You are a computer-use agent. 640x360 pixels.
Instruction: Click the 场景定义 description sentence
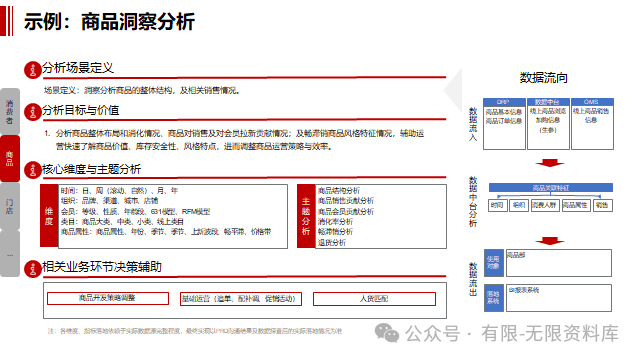142,90
